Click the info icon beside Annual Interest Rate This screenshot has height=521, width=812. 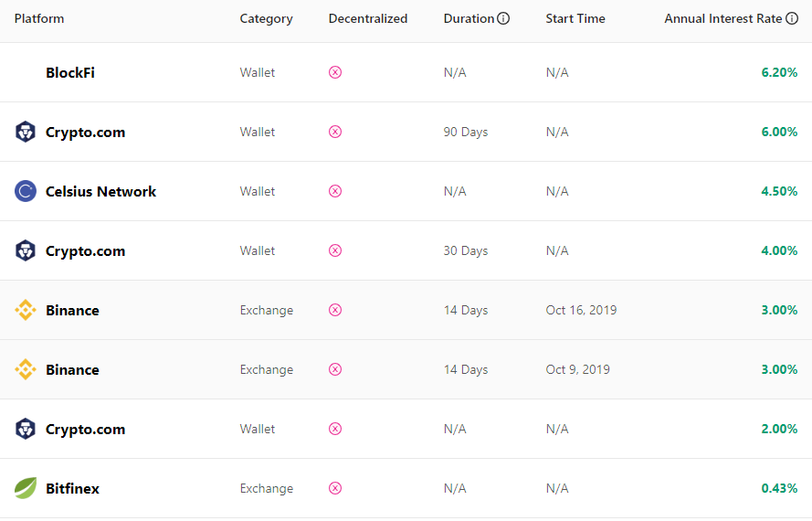pyautogui.click(x=792, y=18)
